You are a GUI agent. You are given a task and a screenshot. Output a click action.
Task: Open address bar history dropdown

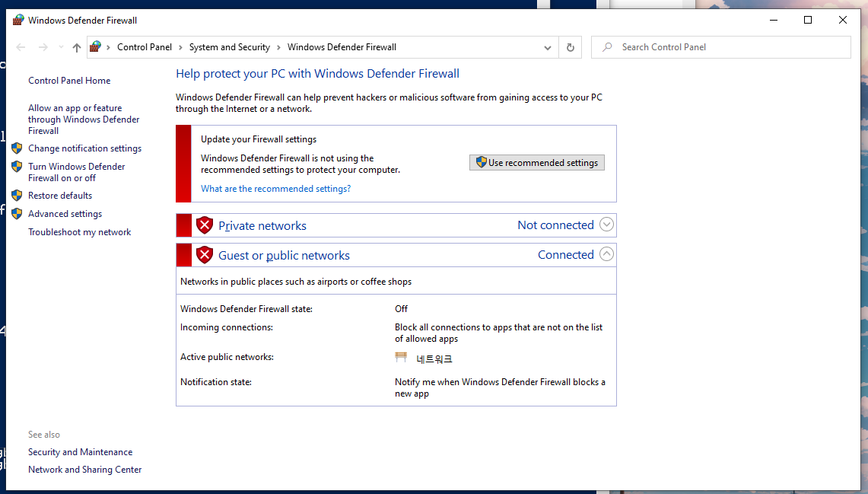coord(548,48)
